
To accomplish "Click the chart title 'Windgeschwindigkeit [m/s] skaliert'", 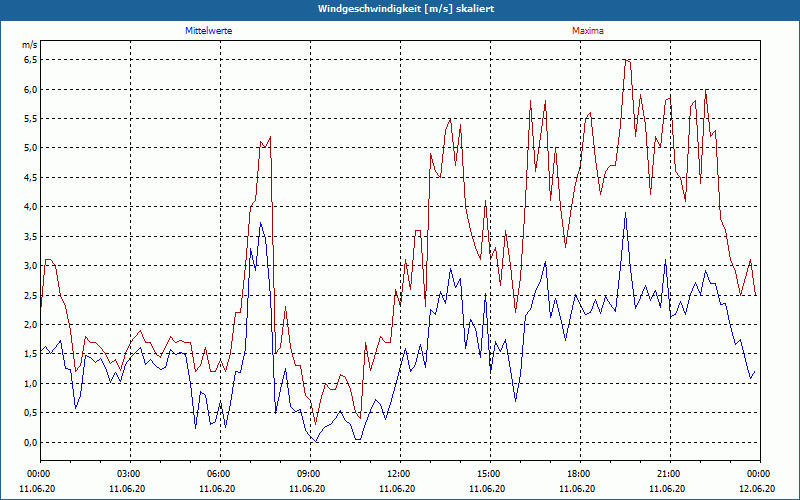I will [x=406, y=9].
